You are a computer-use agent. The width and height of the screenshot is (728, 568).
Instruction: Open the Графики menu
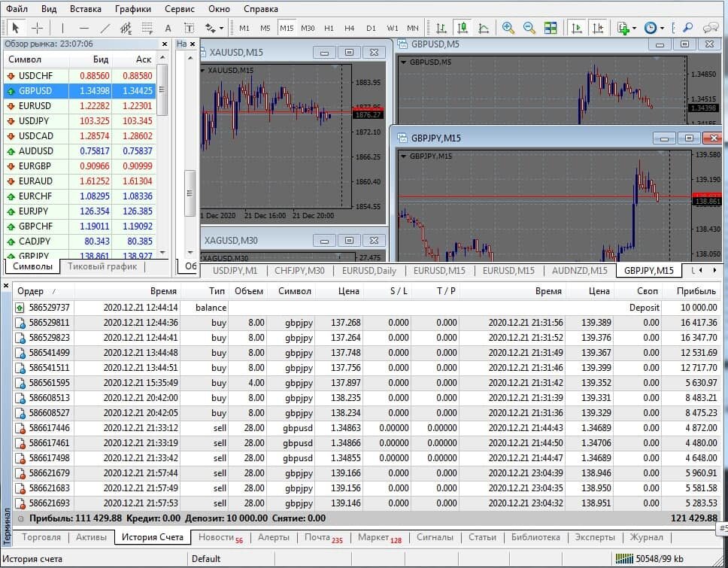point(133,9)
